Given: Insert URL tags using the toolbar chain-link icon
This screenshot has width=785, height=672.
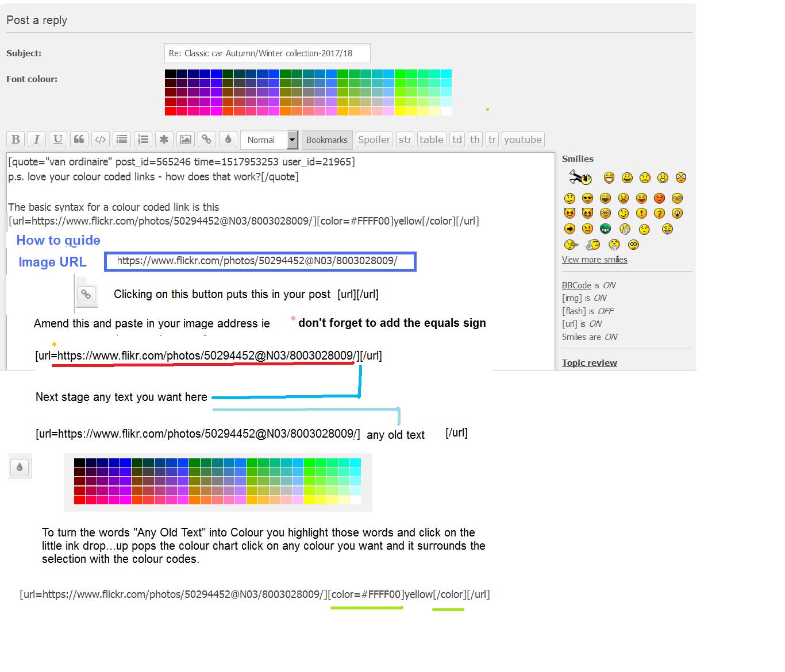Looking at the screenshot, I should click(x=206, y=140).
